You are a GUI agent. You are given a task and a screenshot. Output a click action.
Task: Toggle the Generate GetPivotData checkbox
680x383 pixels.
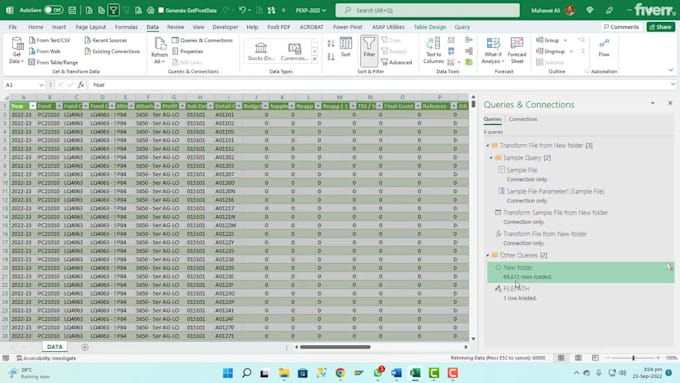pos(161,10)
